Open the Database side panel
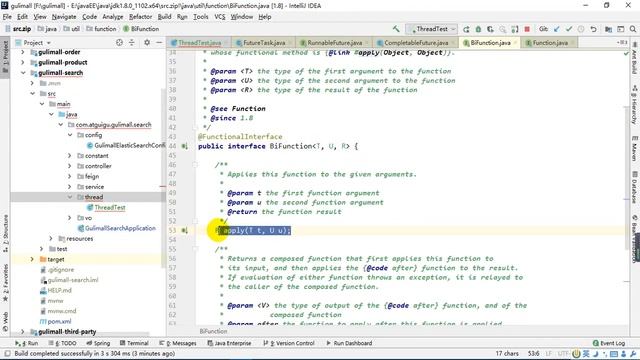640x360 pixels. (635, 188)
